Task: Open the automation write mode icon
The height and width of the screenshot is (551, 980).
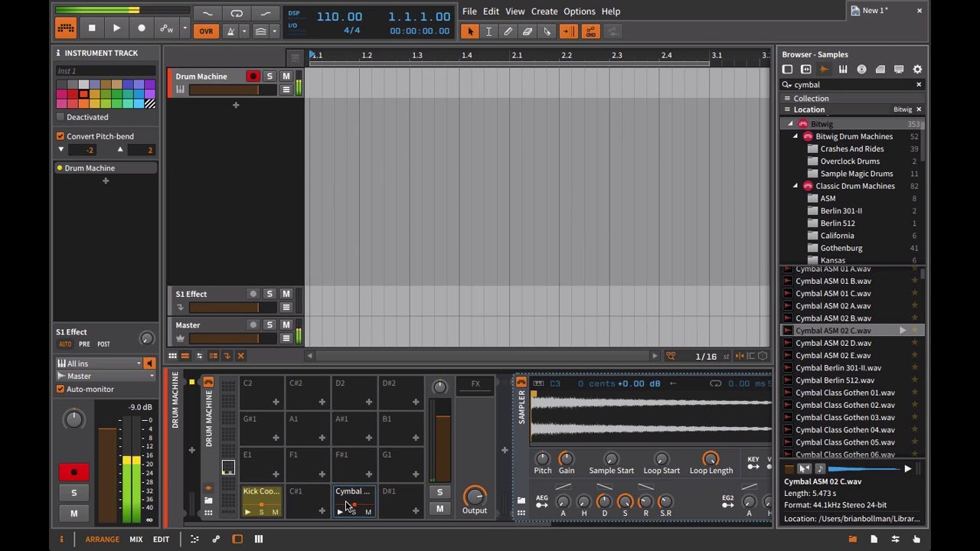Action: pyautogui.click(x=166, y=29)
